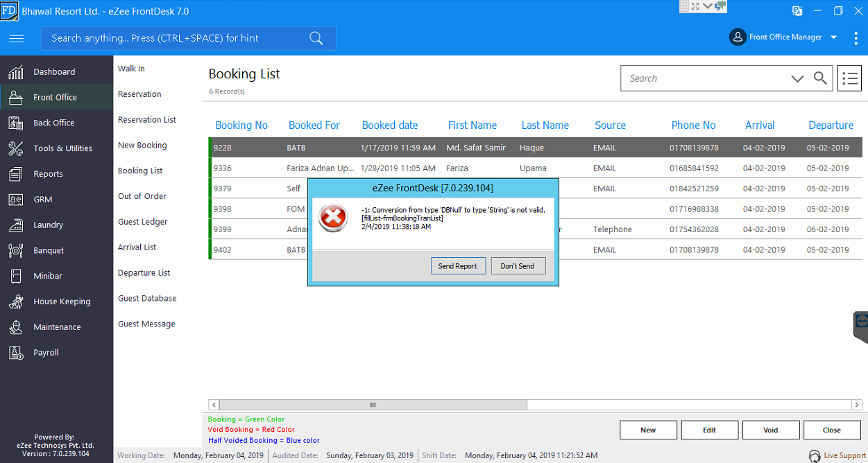This screenshot has height=463, width=868.
Task: Select booking row 9228
Action: tap(536, 148)
